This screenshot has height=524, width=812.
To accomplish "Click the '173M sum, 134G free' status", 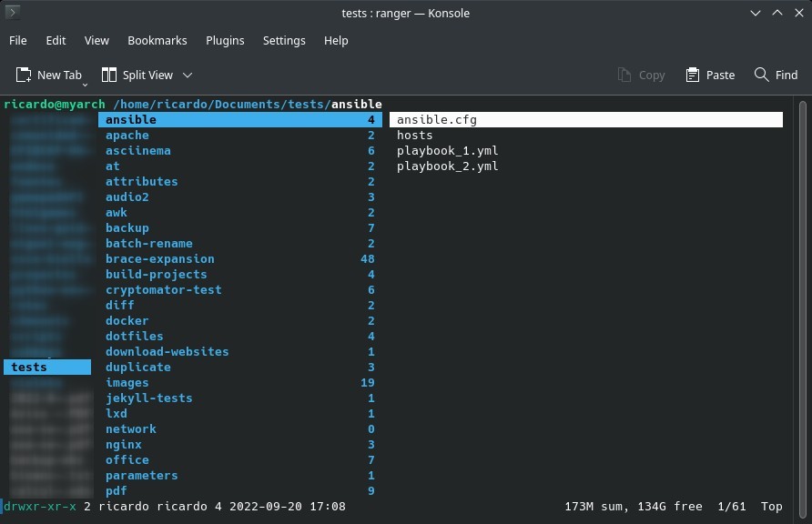I will point(634,507).
